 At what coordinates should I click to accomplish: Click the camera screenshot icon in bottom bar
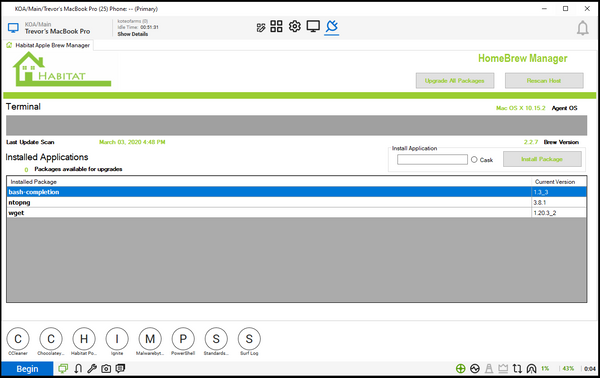pyautogui.click(x=106, y=368)
